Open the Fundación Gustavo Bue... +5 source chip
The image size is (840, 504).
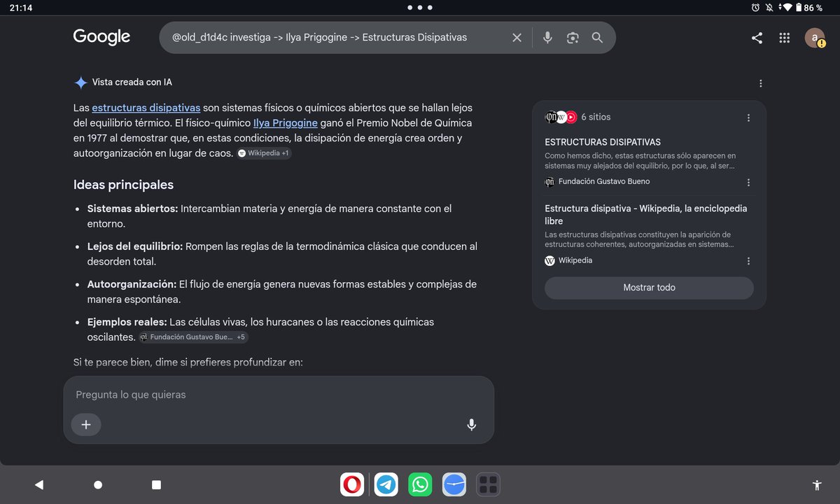193,337
